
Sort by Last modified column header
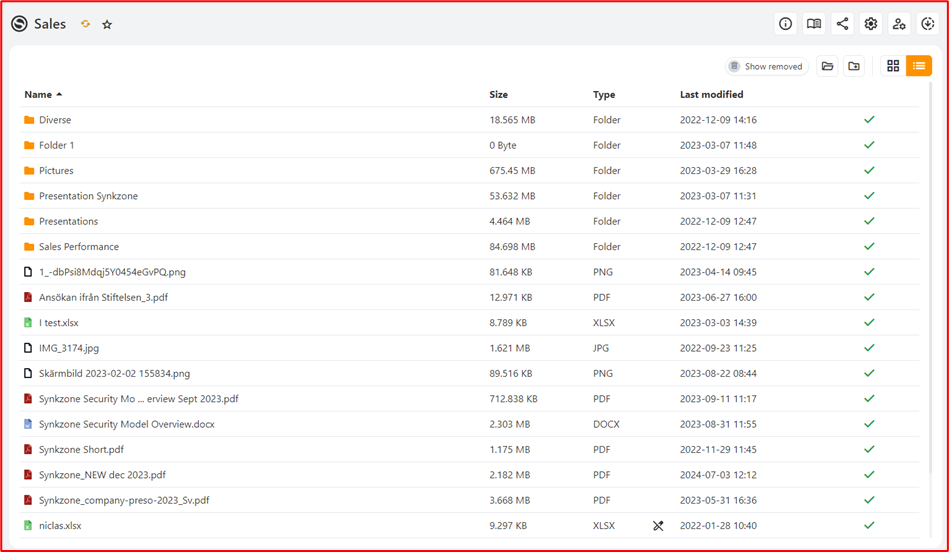(x=712, y=94)
